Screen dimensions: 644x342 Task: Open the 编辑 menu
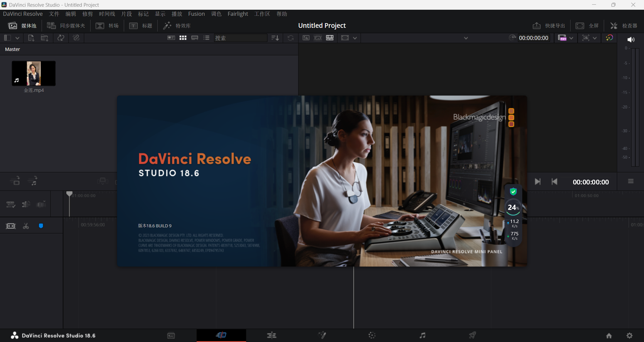(x=71, y=14)
